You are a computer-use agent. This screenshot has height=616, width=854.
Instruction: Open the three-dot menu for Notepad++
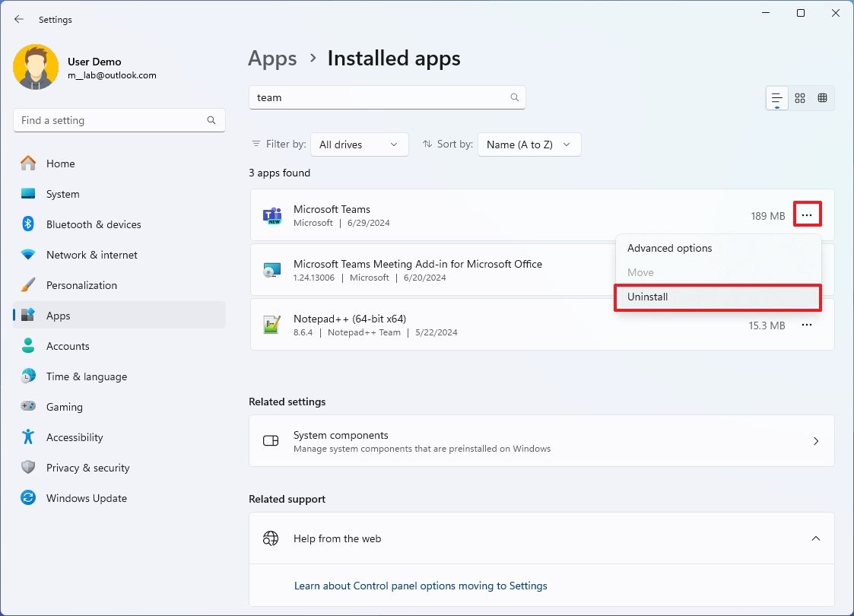[x=807, y=324]
